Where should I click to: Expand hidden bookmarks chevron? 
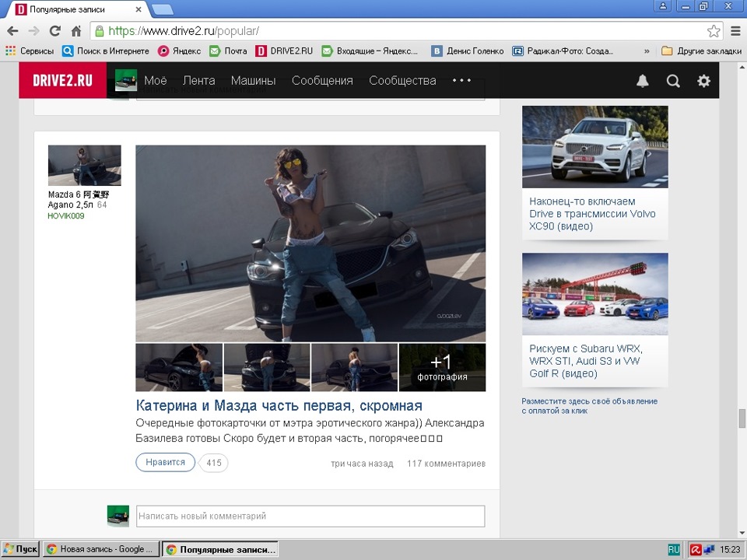(647, 51)
